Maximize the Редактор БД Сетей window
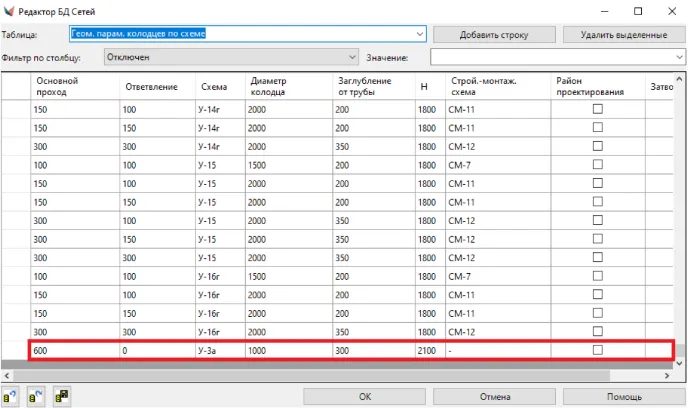This screenshot has width=688, height=408. pos(638,11)
